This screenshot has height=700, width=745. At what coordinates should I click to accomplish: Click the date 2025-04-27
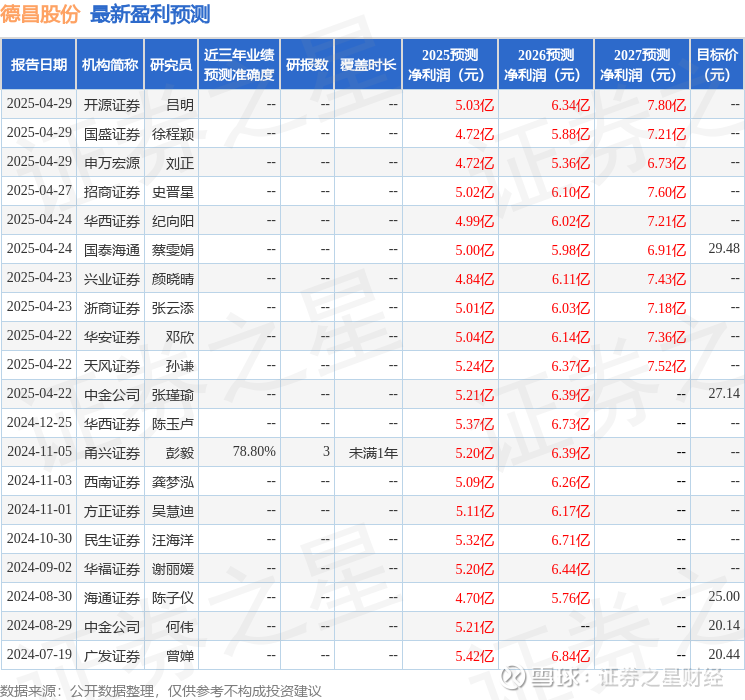pos(39,190)
